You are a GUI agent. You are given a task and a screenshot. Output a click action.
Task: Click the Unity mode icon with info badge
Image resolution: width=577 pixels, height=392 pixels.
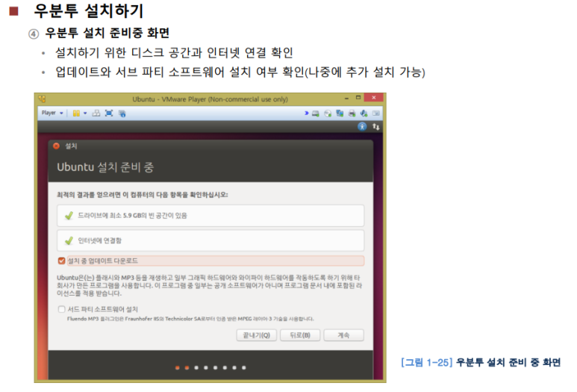coord(122,113)
